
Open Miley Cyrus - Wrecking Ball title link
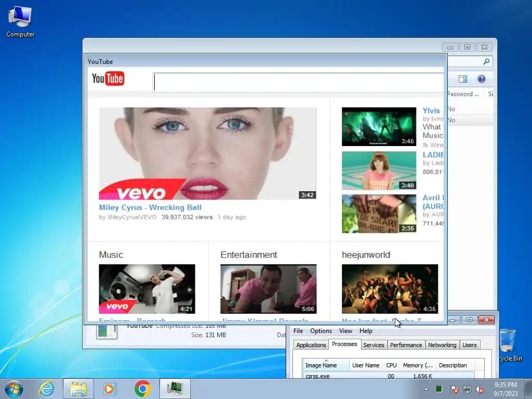(x=150, y=207)
